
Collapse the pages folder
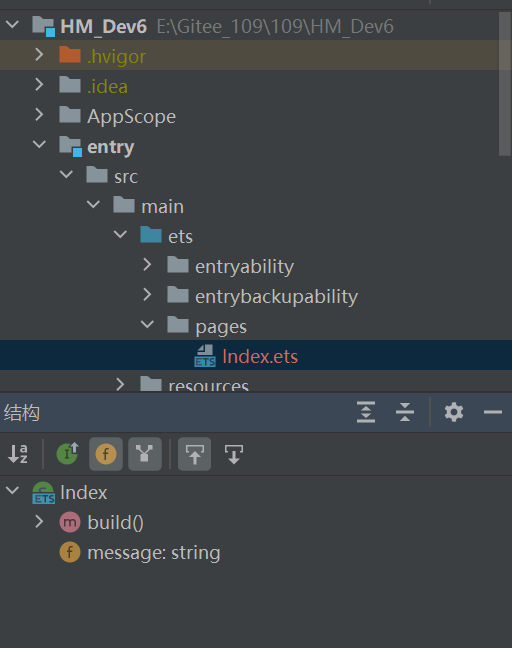[x=148, y=325]
